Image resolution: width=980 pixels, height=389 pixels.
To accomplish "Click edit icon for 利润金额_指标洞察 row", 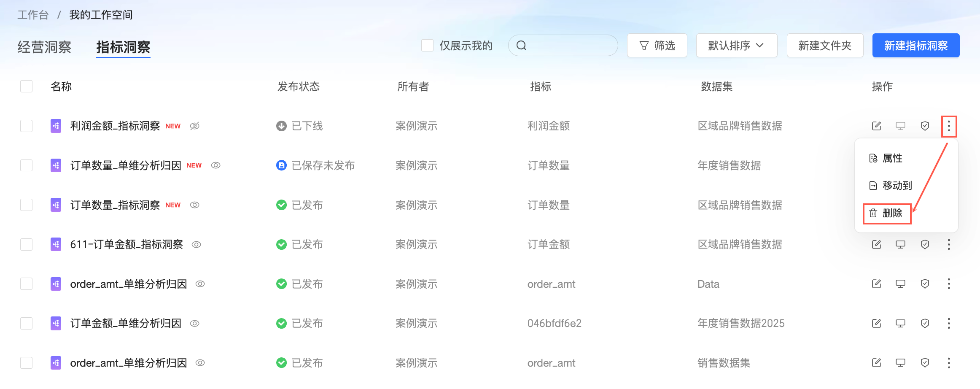I will click(x=876, y=126).
